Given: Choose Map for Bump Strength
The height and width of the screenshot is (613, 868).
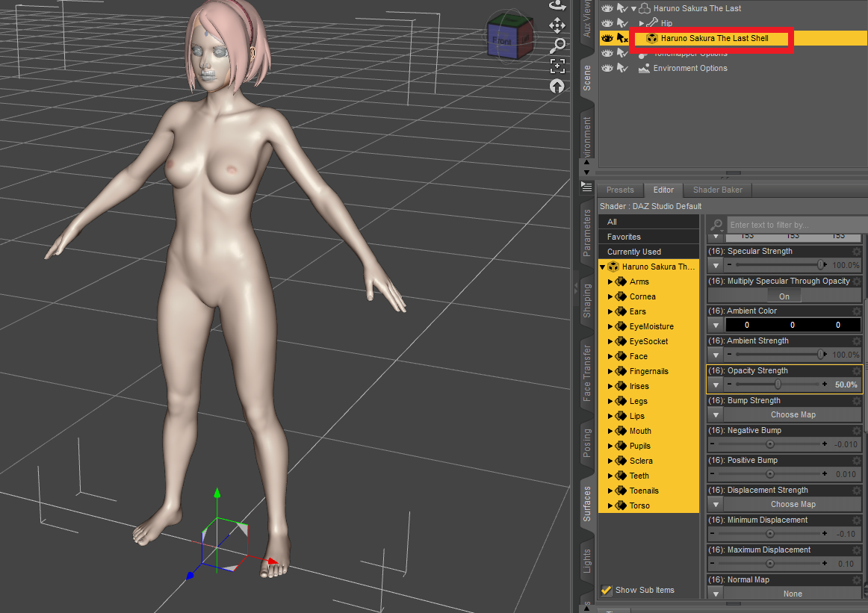Looking at the screenshot, I should pyautogui.click(x=793, y=414).
